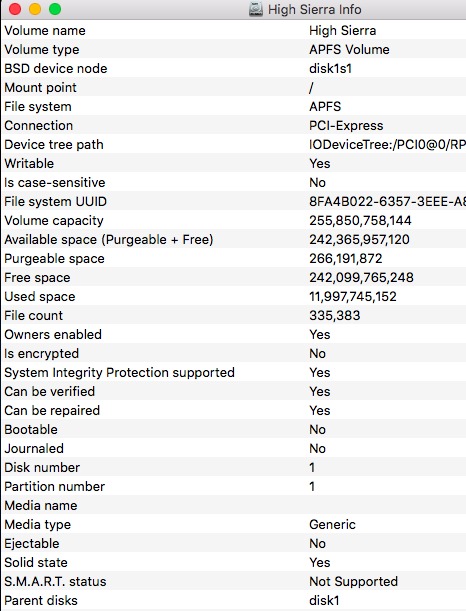
Task: Click the Purgeable space value 266,191,872
Action: coord(346,258)
